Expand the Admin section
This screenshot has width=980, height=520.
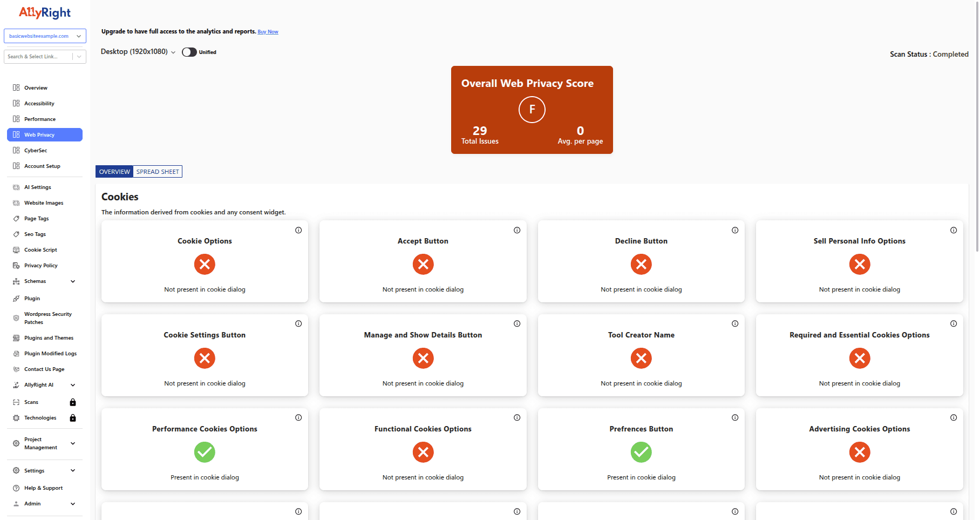[x=32, y=503]
